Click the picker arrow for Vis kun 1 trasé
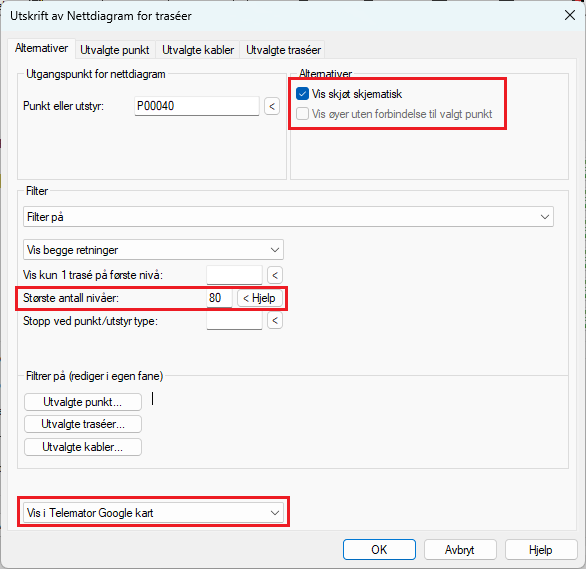Viewport: 586px width, 569px height. [275, 276]
